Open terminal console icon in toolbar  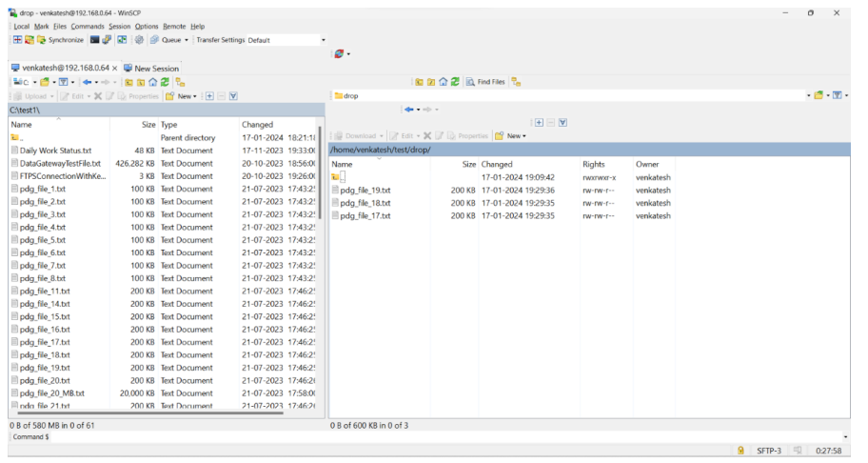95,40
